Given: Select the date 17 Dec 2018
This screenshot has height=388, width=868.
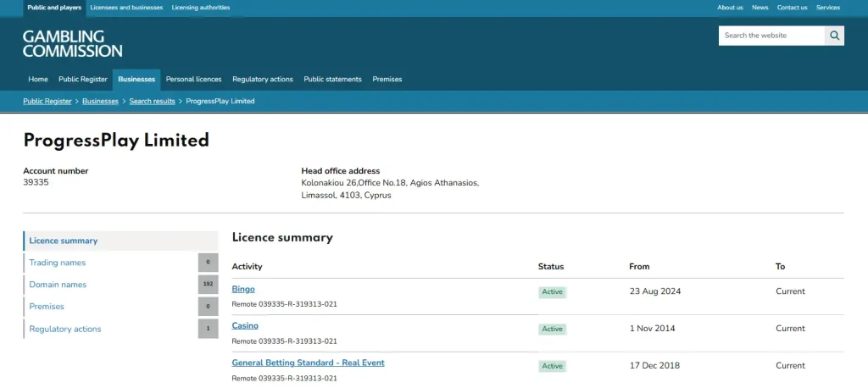Looking at the screenshot, I should pyautogui.click(x=654, y=365).
